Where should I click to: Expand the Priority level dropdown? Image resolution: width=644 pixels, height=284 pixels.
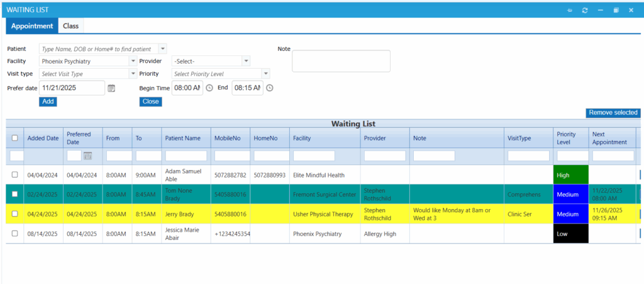tap(265, 74)
